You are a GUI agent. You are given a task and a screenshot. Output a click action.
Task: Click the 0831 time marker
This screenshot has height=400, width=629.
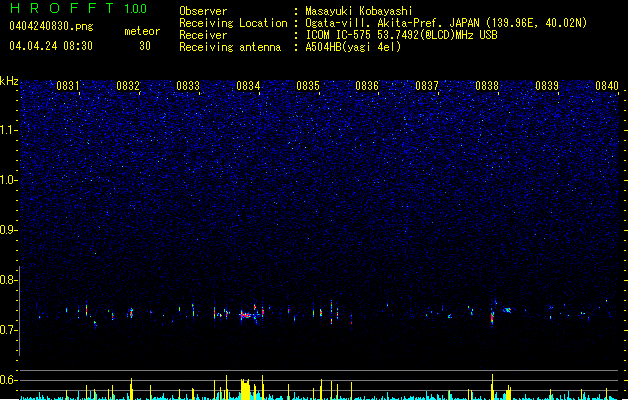coord(67,86)
